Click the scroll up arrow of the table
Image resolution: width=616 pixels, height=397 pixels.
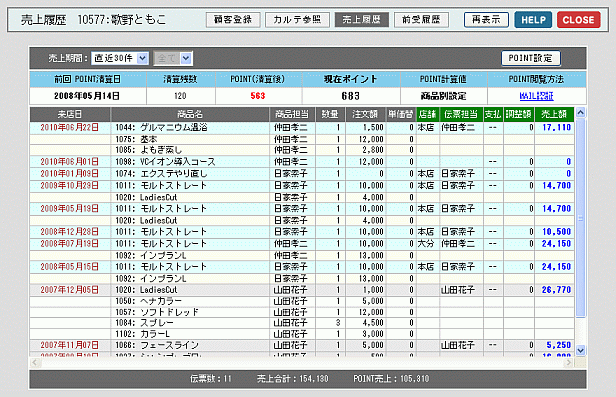coord(580,113)
